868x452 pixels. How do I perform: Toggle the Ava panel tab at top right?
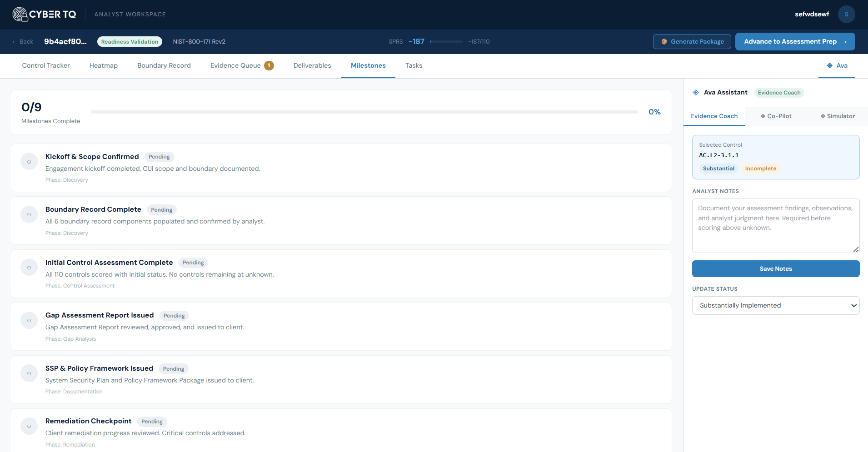[837, 66]
